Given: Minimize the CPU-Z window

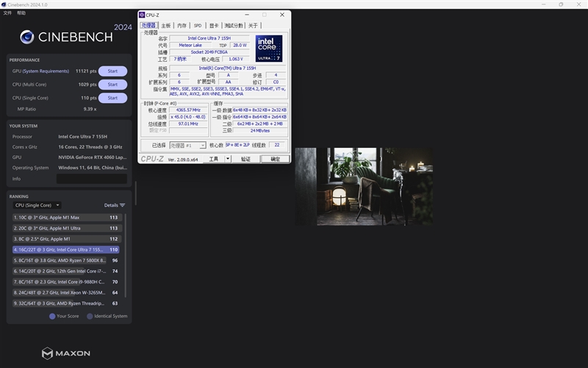Looking at the screenshot, I should click(x=247, y=15).
